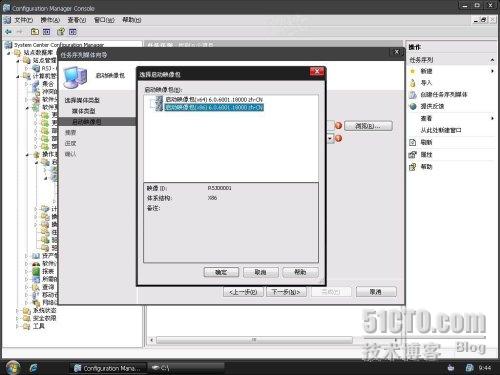Open the 窗口 menu

pyautogui.click(x=104, y=20)
